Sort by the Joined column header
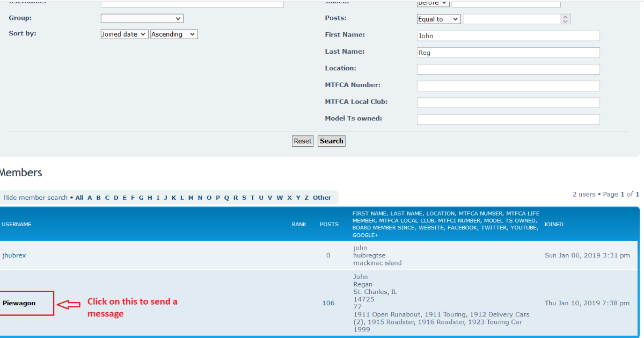The image size is (644, 338). (x=553, y=225)
